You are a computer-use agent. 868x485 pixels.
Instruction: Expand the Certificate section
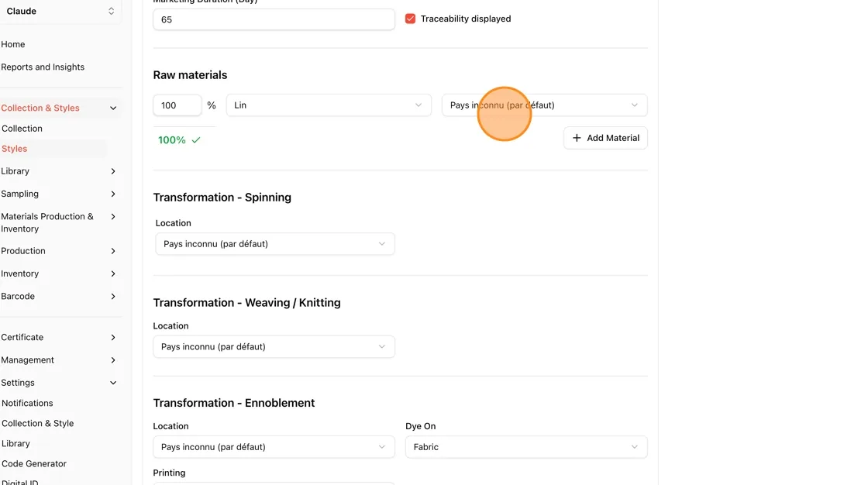[113, 337]
